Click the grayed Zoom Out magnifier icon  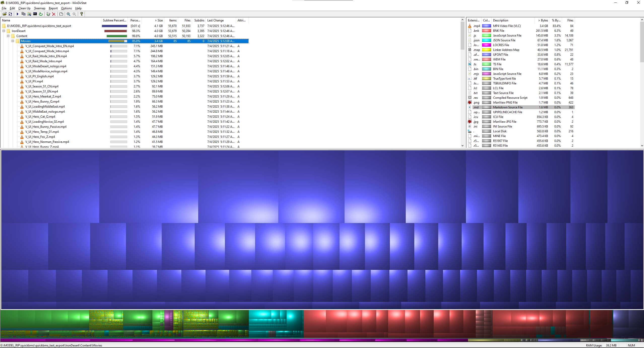tap(74, 14)
